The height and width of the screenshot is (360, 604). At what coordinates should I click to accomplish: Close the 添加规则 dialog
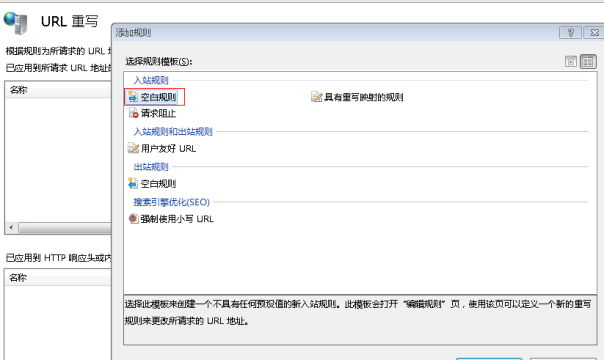[x=594, y=33]
